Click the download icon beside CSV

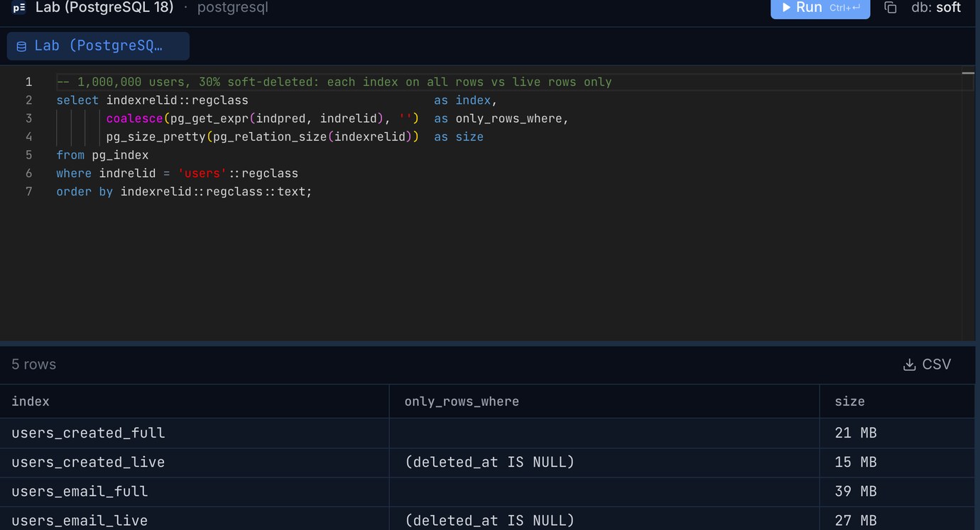tap(909, 364)
